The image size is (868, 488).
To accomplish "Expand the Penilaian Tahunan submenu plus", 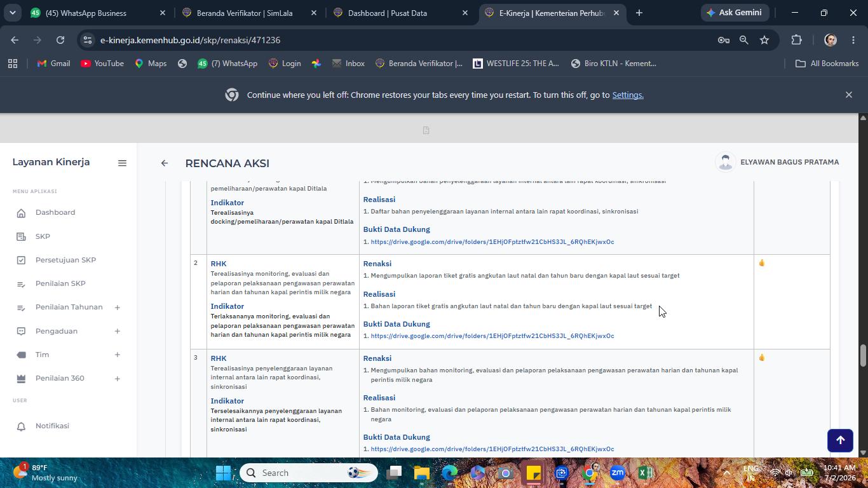I will tap(117, 308).
